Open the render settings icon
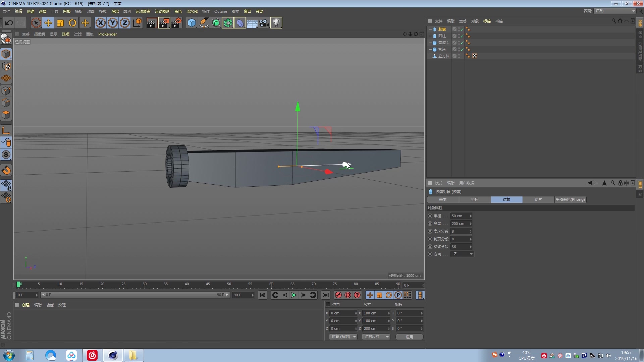The image size is (644, 362). 177,23
